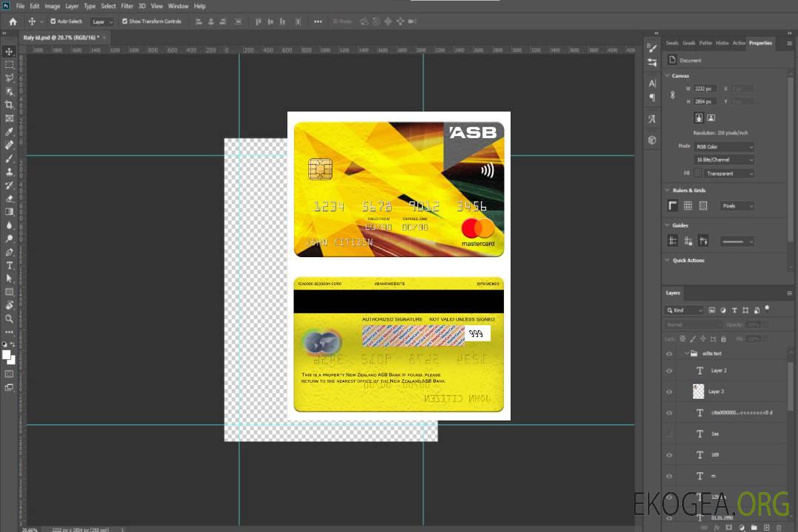Open the Auto-Select Layer dropdown
The height and width of the screenshot is (532, 798).
pos(102,21)
